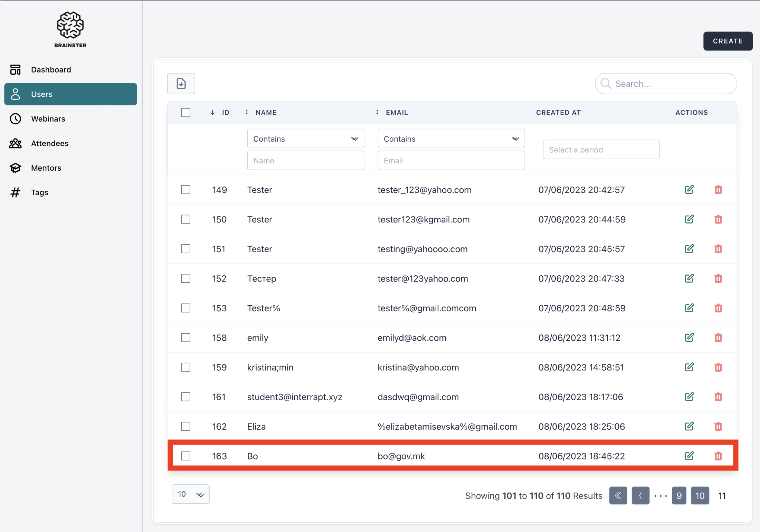Viewport: 760px width, 532px height.
Task: Go to page 9
Action: (679, 496)
